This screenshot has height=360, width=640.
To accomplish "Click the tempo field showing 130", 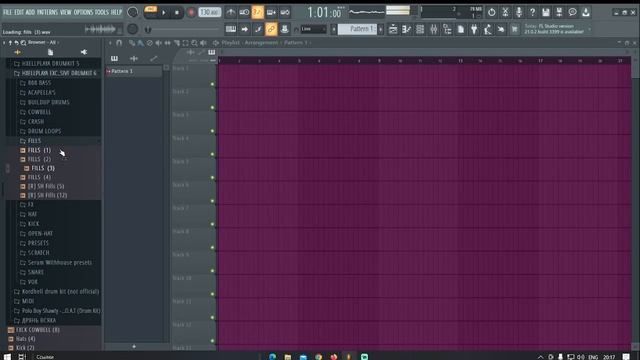I will tap(209, 12).
